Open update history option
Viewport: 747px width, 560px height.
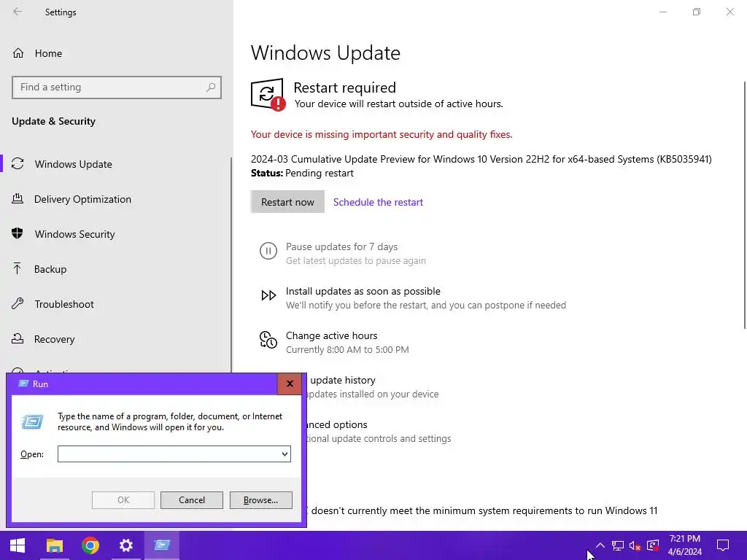343,380
